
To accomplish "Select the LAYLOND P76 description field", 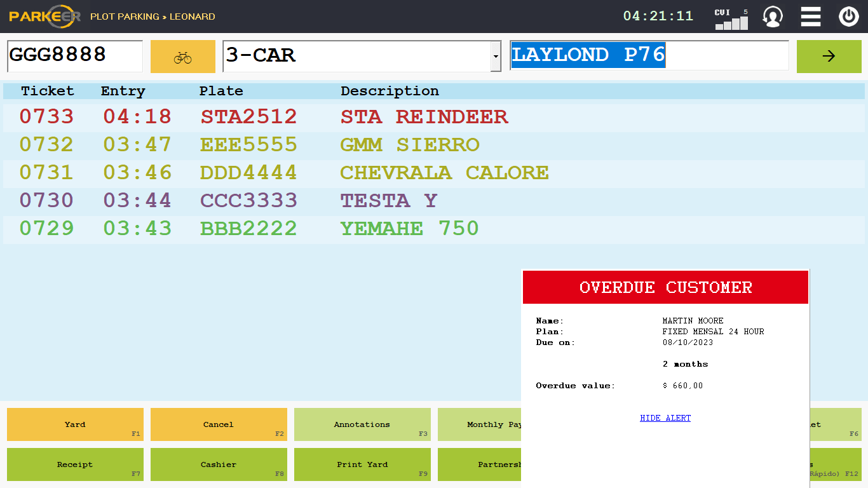I will (x=649, y=56).
